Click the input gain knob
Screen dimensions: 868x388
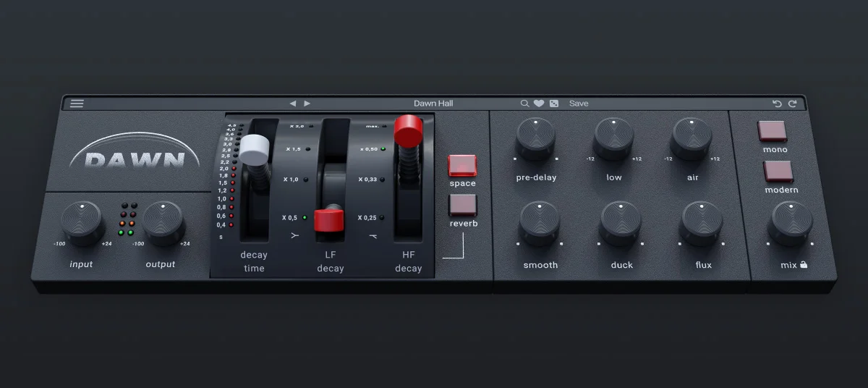82,222
